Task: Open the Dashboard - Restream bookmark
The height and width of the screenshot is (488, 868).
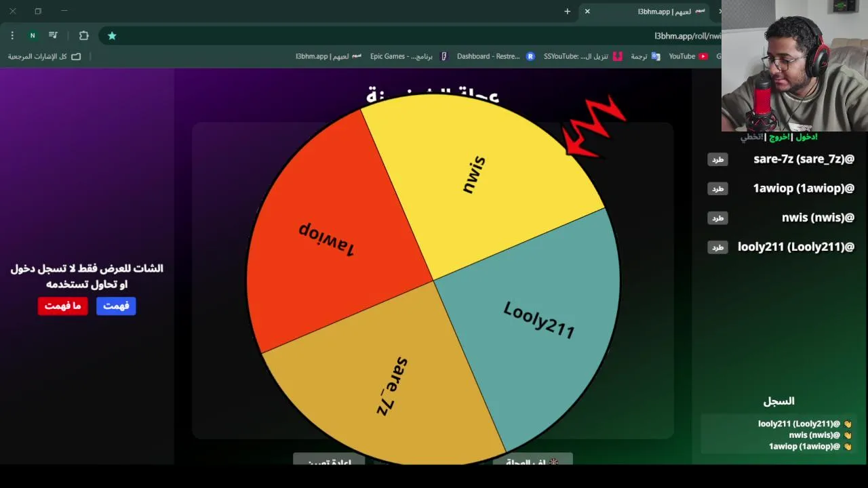Action: 496,56
